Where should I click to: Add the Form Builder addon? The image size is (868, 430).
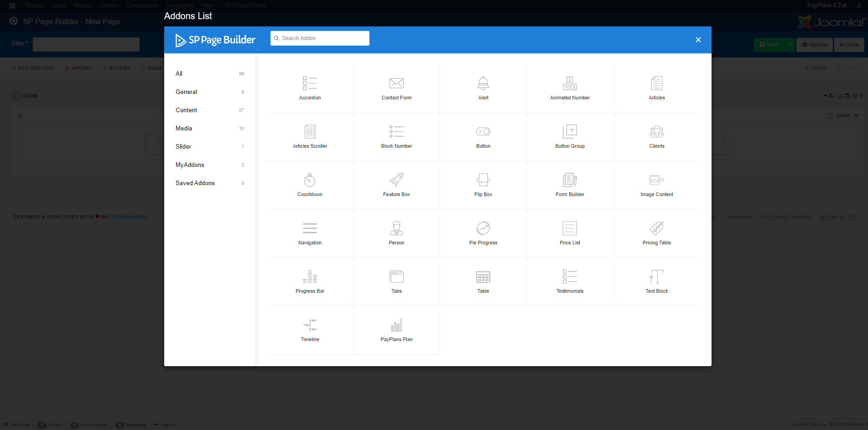tap(570, 186)
